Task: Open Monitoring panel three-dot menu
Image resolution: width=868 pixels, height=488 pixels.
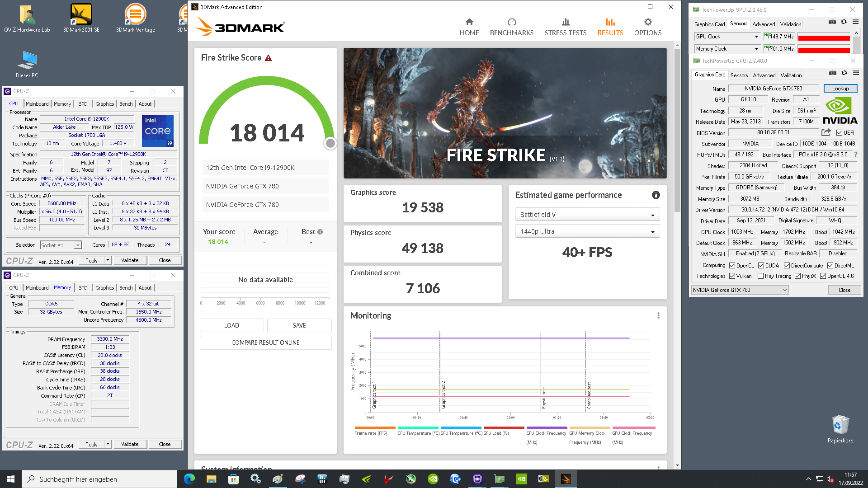Action: 658,315
